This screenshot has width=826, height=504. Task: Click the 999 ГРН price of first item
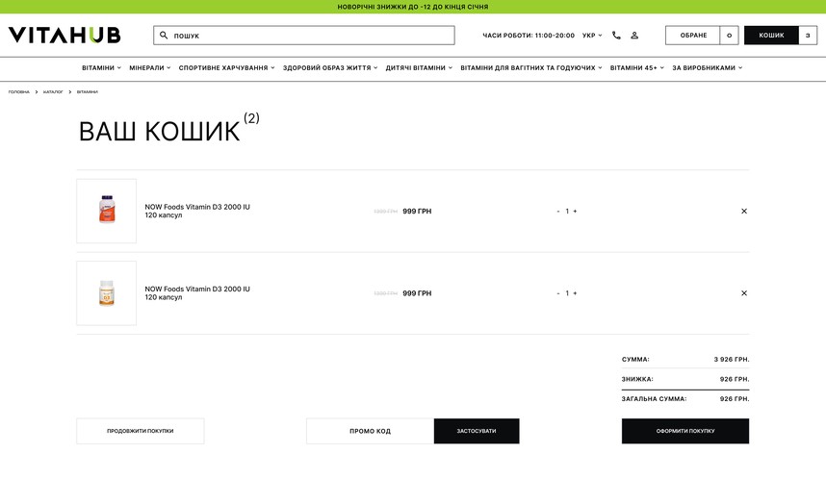coord(417,211)
